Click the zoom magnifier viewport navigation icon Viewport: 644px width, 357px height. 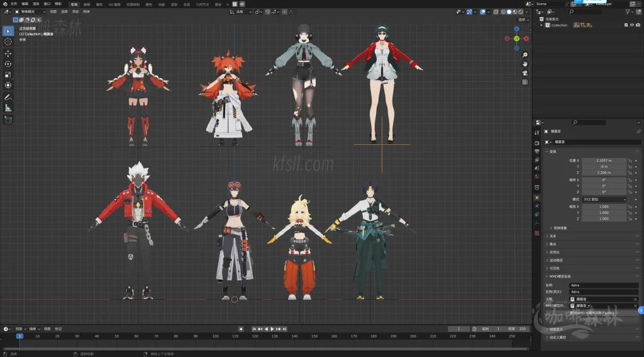click(x=525, y=55)
